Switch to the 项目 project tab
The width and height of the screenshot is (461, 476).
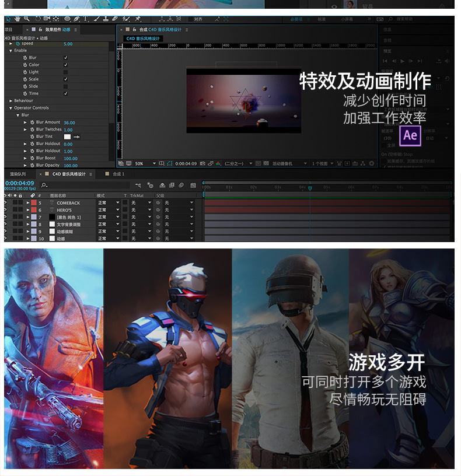tap(9, 29)
